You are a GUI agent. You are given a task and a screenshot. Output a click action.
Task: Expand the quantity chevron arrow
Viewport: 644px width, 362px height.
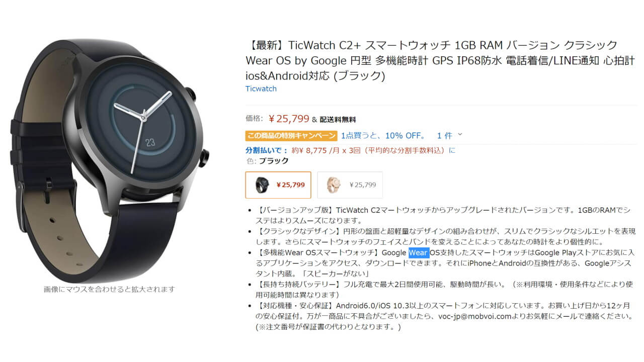[x=460, y=135]
